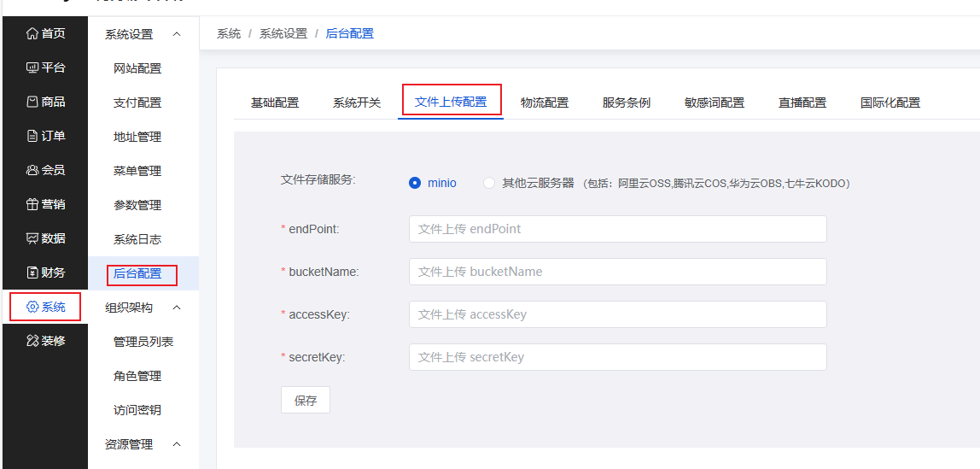Select the 商品 goods bag icon
This screenshot has width=980, height=469.
[x=32, y=102]
